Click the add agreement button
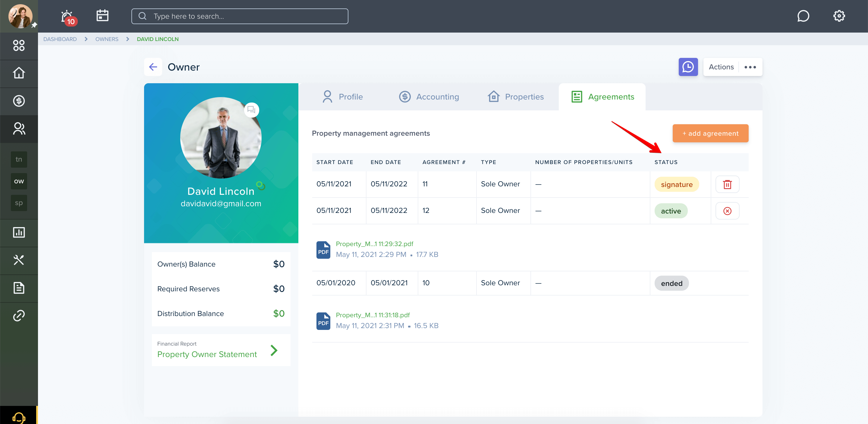868x424 pixels. (x=710, y=134)
